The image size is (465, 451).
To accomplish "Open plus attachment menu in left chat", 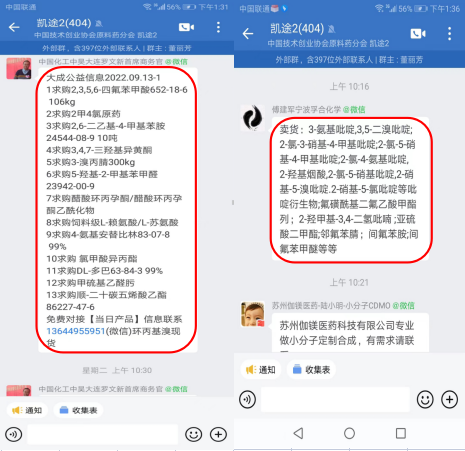I will pyautogui.click(x=218, y=434).
